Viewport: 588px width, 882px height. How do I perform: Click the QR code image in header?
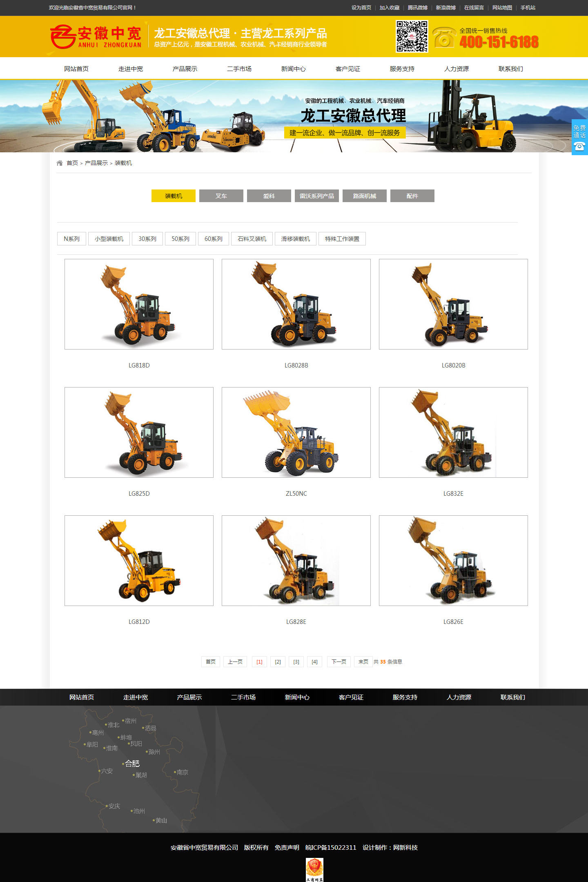click(412, 36)
